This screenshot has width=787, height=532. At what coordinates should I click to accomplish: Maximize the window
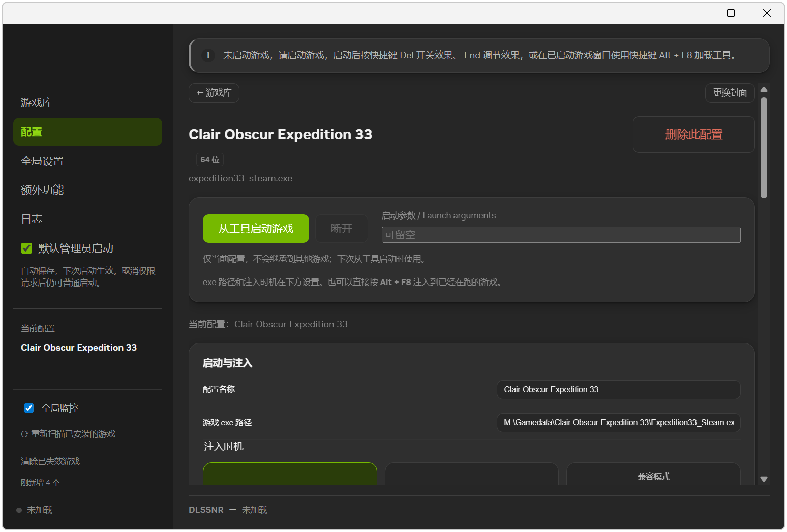[731, 13]
